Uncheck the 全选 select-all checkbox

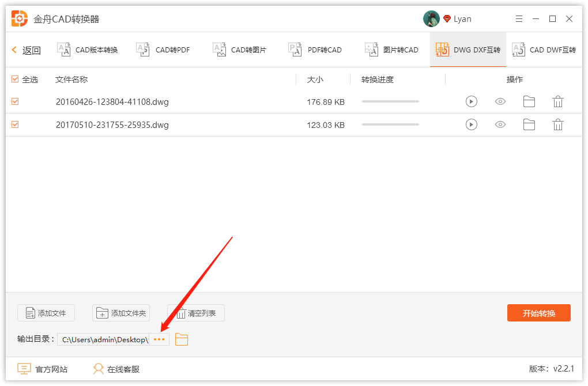[14, 80]
